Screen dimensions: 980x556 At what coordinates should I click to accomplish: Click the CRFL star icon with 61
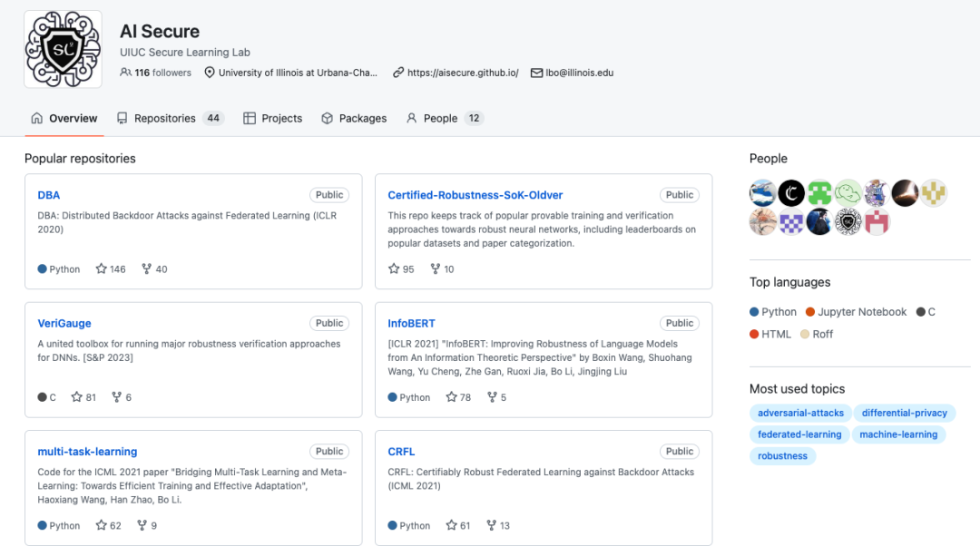[x=451, y=525]
